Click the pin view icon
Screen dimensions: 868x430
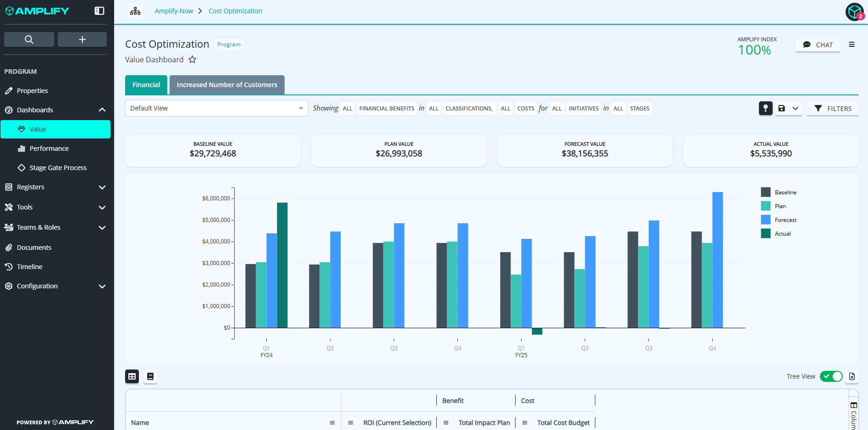click(765, 108)
